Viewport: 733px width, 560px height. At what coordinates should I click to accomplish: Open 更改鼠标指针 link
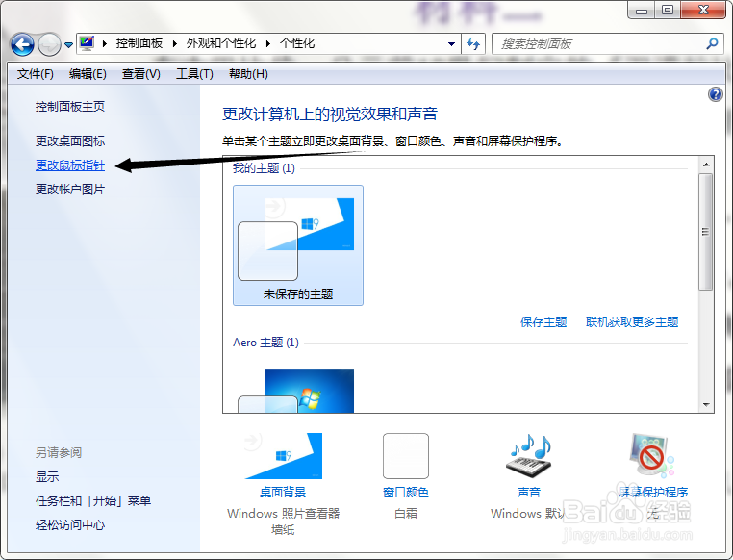(70, 165)
